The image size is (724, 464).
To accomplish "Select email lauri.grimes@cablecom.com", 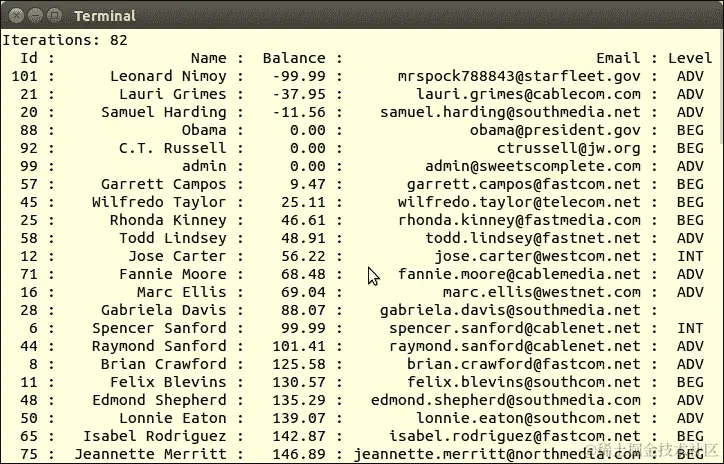I will pos(528,94).
